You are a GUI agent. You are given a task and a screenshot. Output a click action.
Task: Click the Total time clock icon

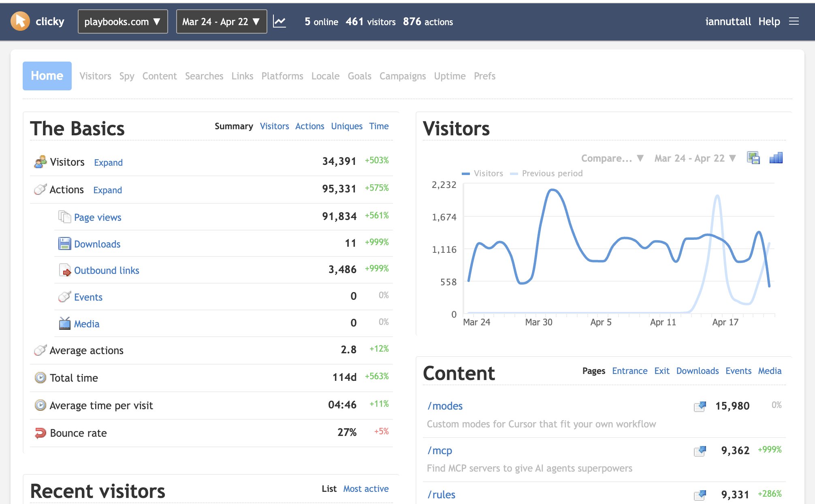pyautogui.click(x=40, y=378)
